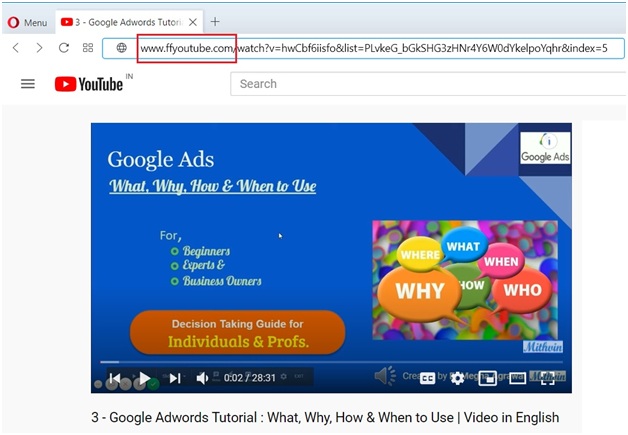Select the Google Adwords Tutorial tab
628x435 pixels.
(x=122, y=22)
